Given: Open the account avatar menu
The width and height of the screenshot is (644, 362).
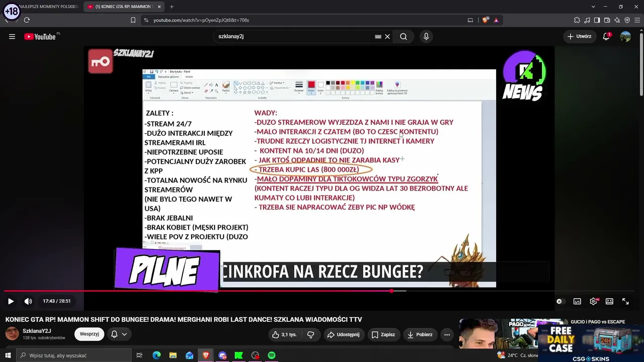Looking at the screenshot, I should point(625,37).
